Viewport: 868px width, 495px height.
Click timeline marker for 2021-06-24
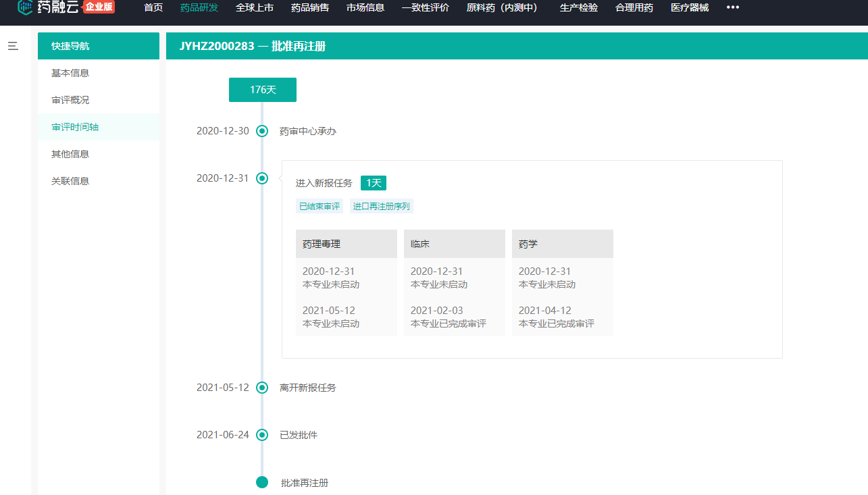262,435
